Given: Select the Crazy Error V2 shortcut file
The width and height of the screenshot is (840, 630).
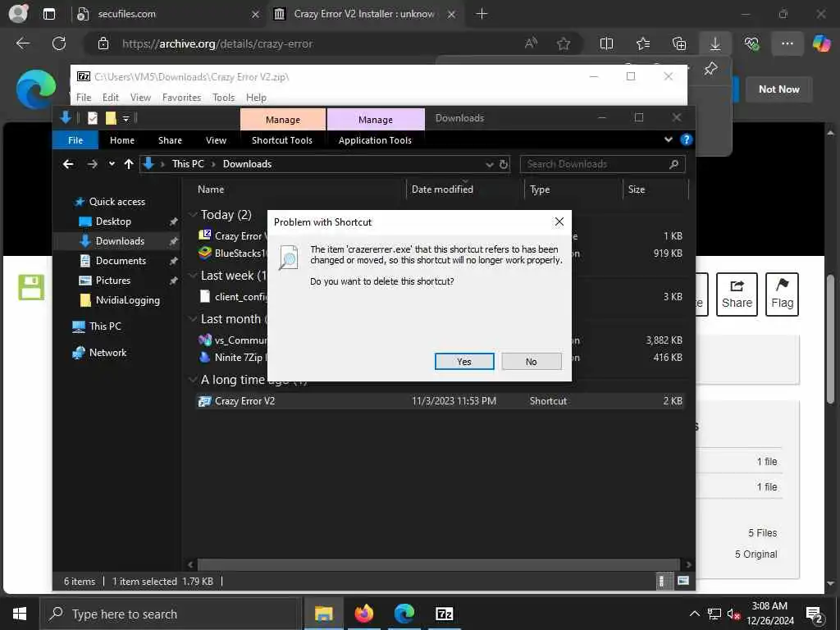Looking at the screenshot, I should click(441, 401).
